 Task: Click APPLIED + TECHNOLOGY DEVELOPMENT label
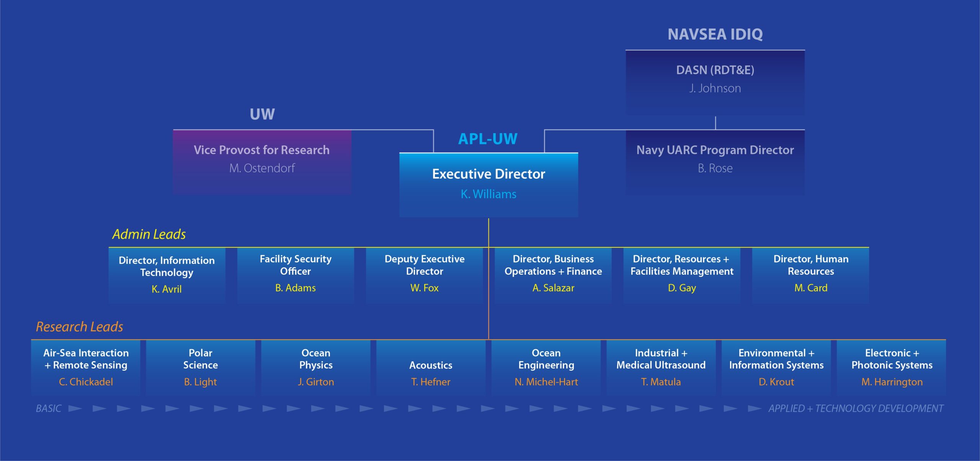pos(856,409)
